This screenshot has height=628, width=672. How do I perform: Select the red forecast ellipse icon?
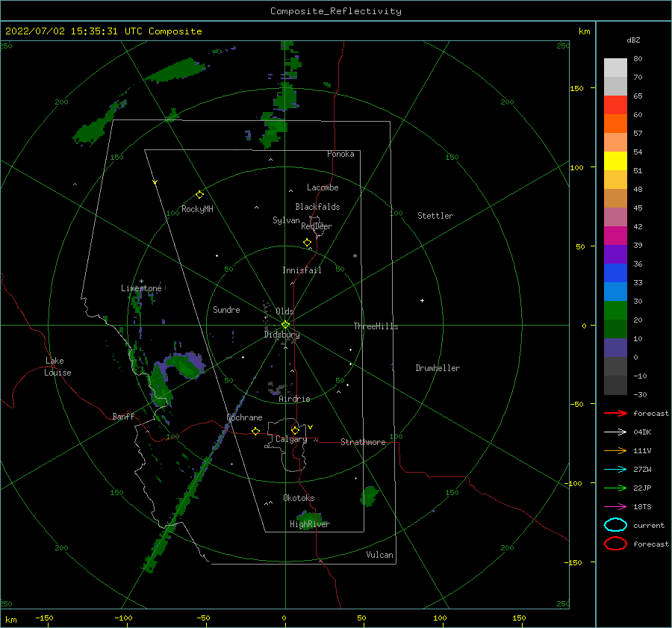(x=615, y=544)
